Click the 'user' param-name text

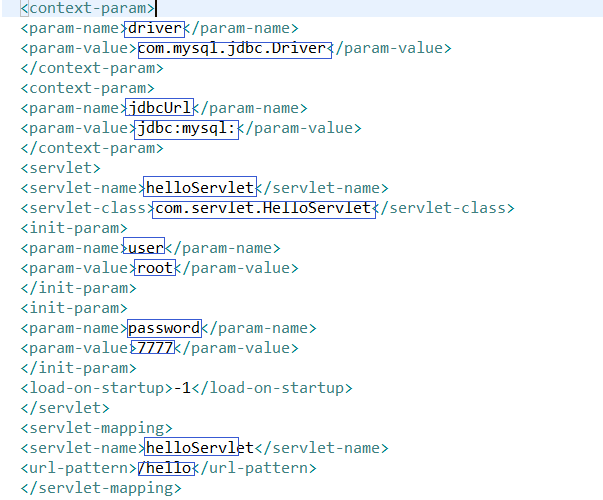[x=144, y=247]
